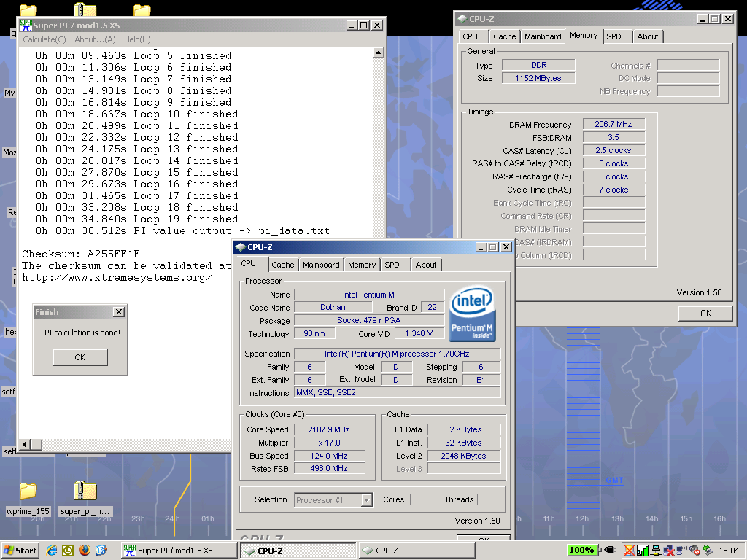Click the PI value output -> pi_data.txt line
The image size is (747, 560).
(182, 231)
